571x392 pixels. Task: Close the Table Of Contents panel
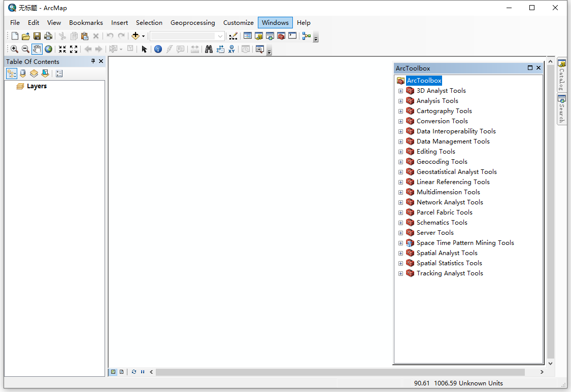[101, 61]
